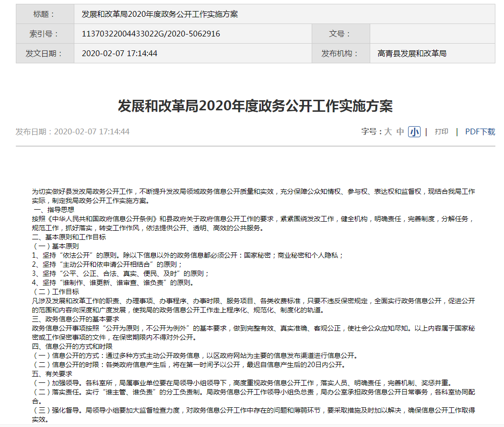Click the main article heading
This screenshot has width=504, height=427.
pos(255,106)
